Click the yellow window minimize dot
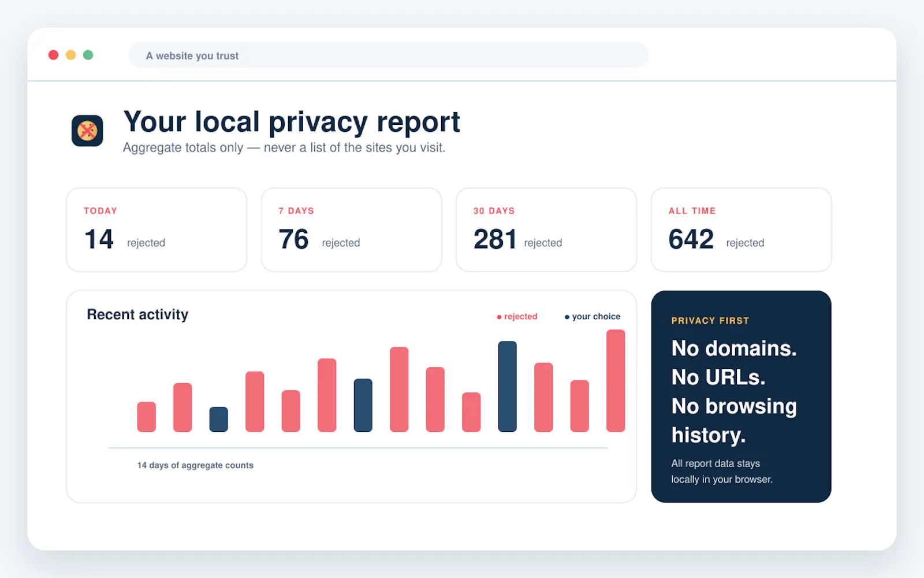Image resolution: width=924 pixels, height=578 pixels. (70, 55)
